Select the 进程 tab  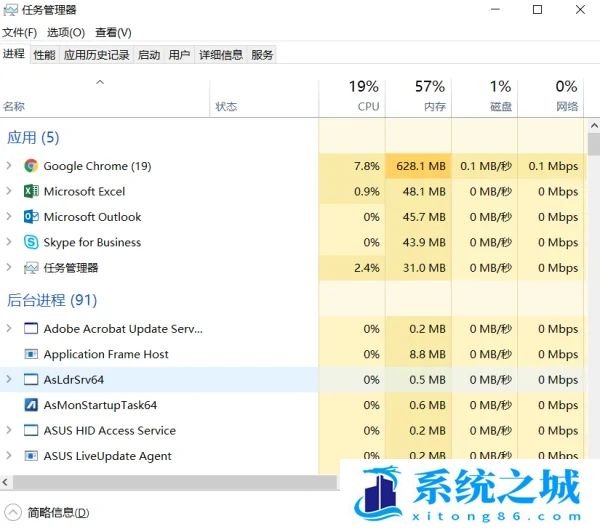click(14, 54)
